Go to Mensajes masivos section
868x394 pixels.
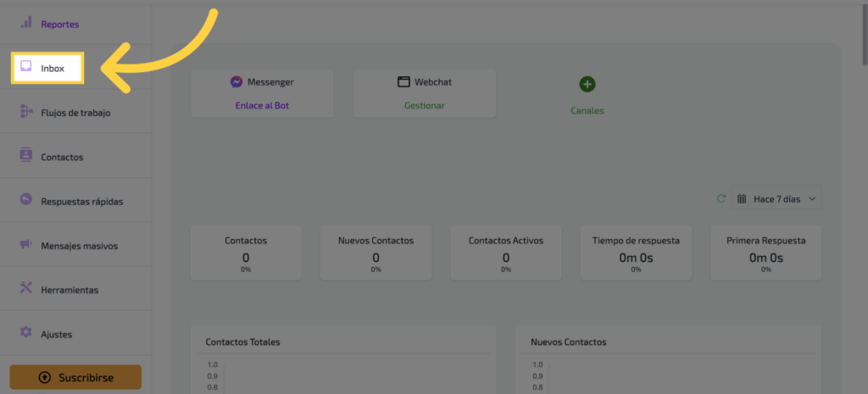tap(79, 246)
